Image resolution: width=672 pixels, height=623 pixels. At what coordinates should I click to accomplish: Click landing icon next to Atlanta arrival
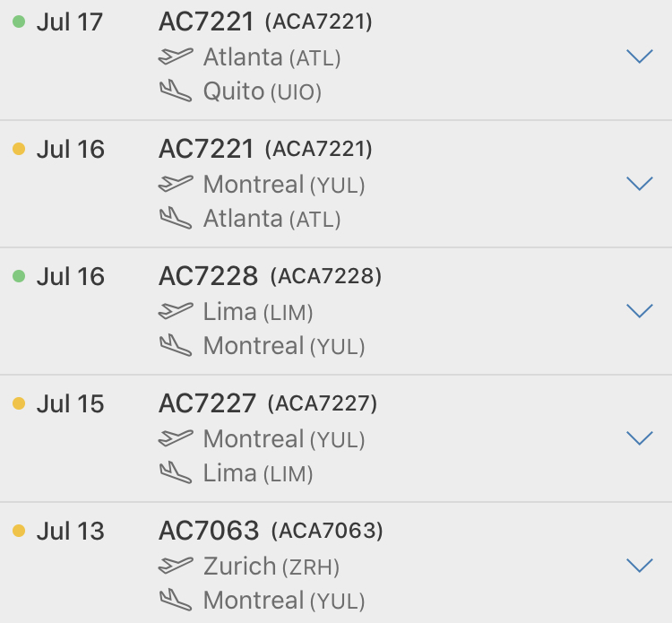pyautogui.click(x=176, y=218)
